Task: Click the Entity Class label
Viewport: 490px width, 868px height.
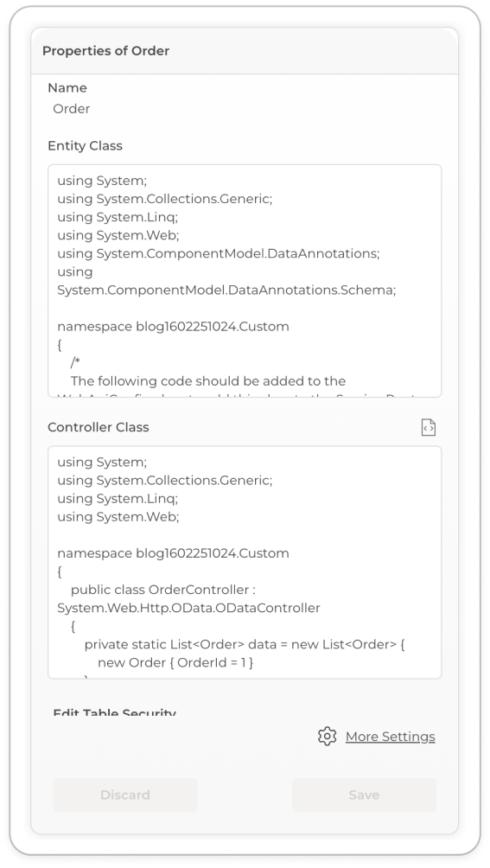Action: pos(86,145)
